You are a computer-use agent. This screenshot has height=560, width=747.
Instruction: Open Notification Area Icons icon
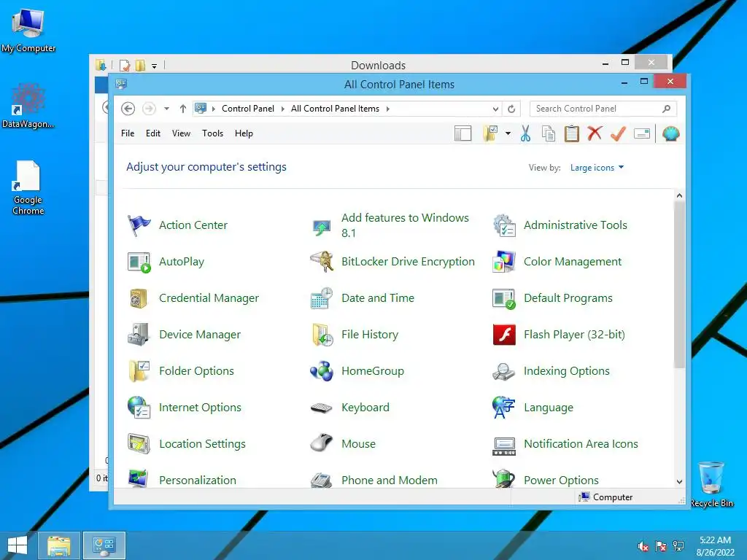(504, 446)
